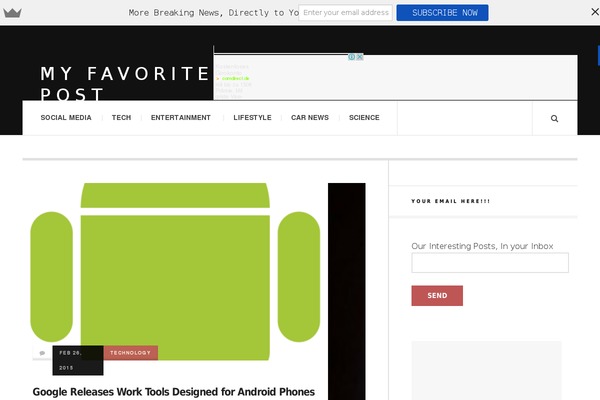Click the advertisement banner in header
This screenshot has height=400, width=600.
[395, 77]
